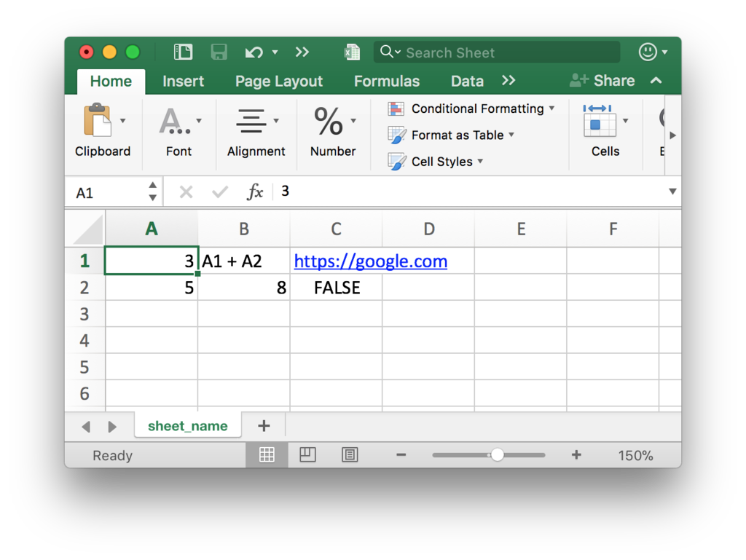Select row 3 header

pos(85,314)
